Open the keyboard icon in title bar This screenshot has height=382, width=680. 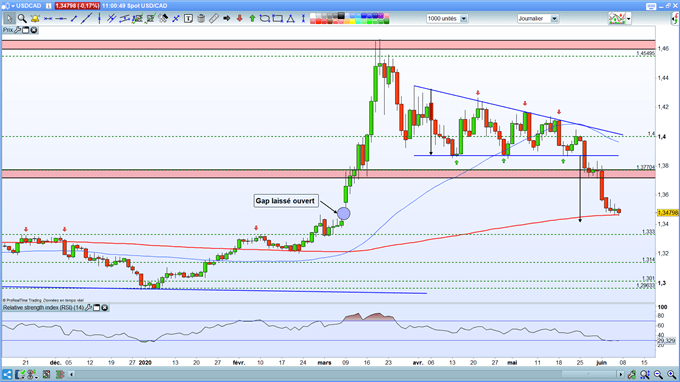(x=651, y=6)
